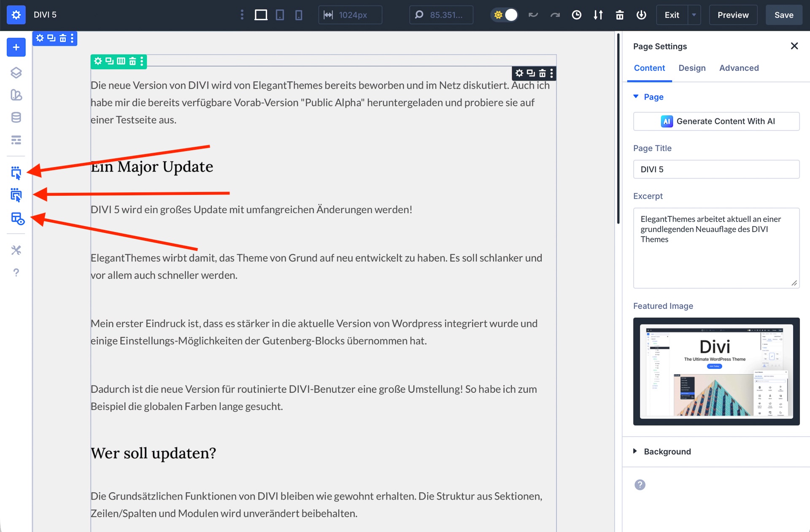This screenshot has height=532, width=810.
Task: Click the Page Title input field
Action: tap(716, 169)
